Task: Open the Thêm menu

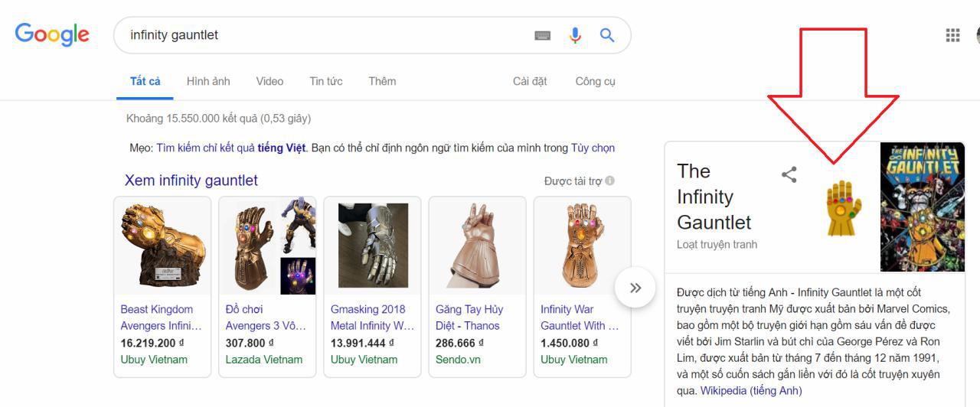Action: (x=382, y=81)
